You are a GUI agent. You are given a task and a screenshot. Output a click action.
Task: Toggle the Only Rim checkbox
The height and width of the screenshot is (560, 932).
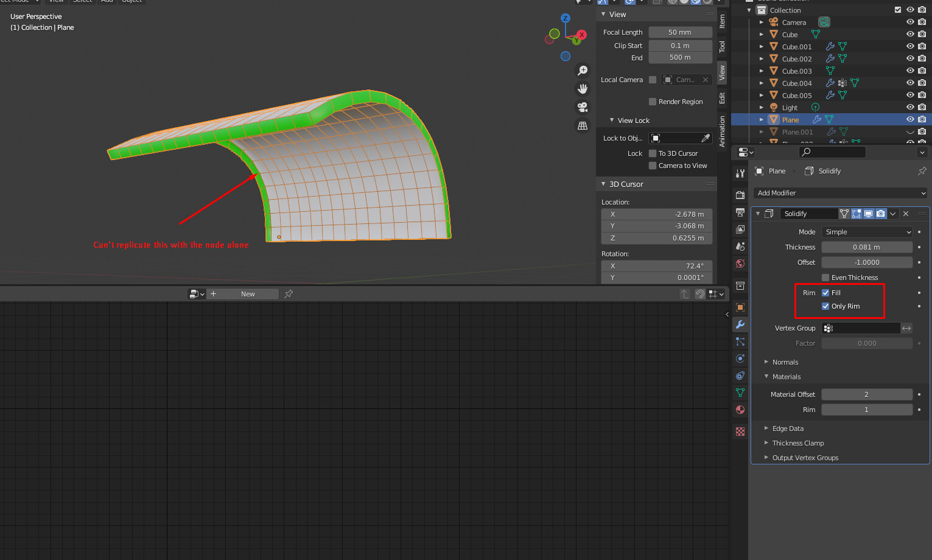825,306
